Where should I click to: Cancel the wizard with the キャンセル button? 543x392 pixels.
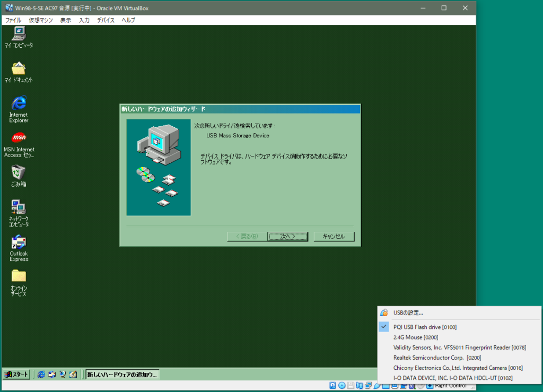[x=334, y=236]
